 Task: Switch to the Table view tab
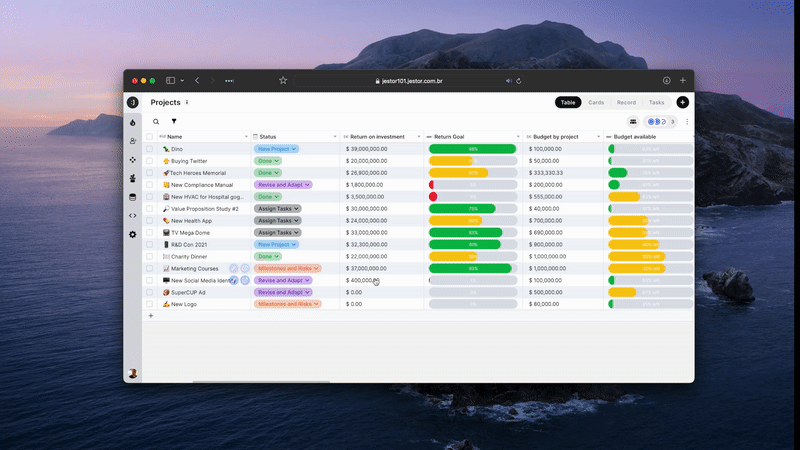568,103
